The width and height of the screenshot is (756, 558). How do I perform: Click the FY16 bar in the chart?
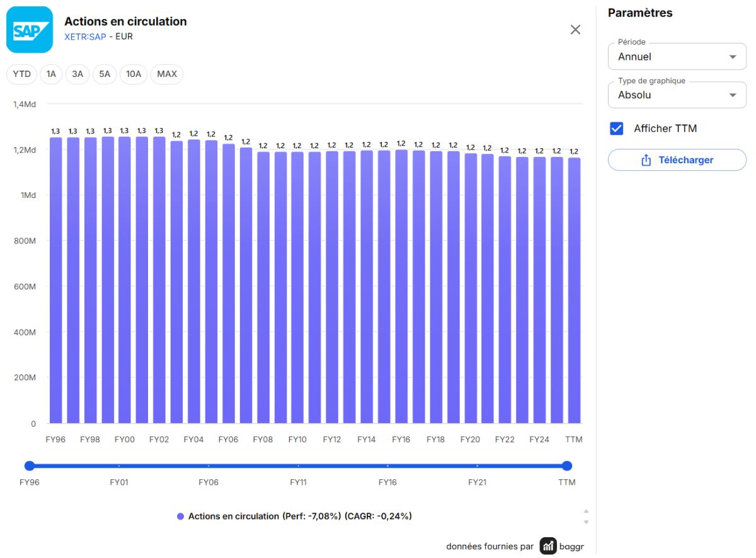[401, 287]
